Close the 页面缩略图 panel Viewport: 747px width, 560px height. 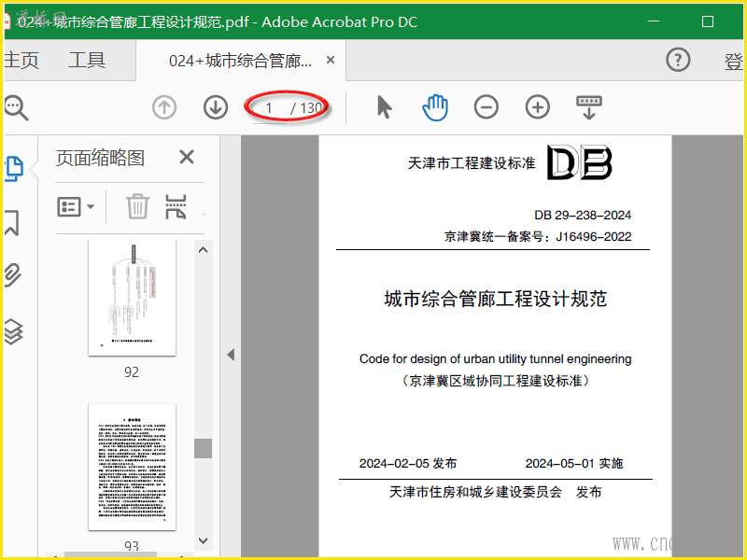click(x=186, y=157)
